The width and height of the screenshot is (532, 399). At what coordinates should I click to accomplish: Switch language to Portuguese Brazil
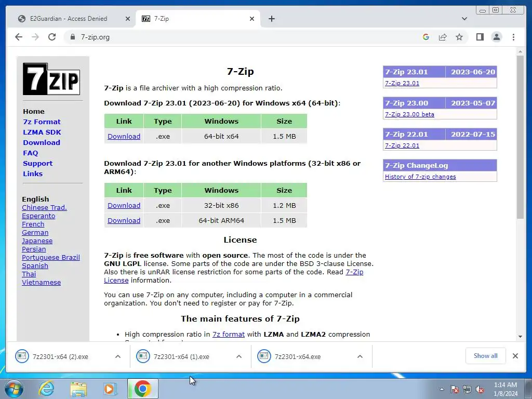click(x=51, y=258)
